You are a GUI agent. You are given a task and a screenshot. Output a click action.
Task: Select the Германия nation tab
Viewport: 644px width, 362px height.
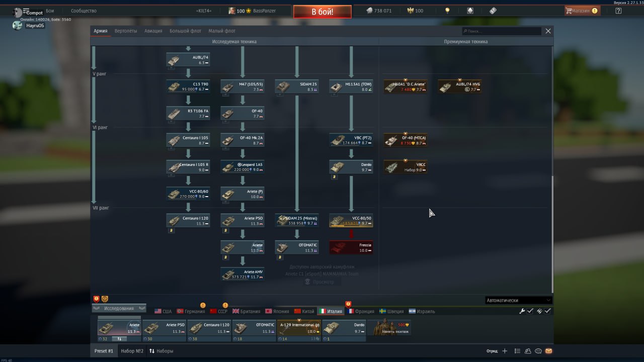tap(191, 311)
